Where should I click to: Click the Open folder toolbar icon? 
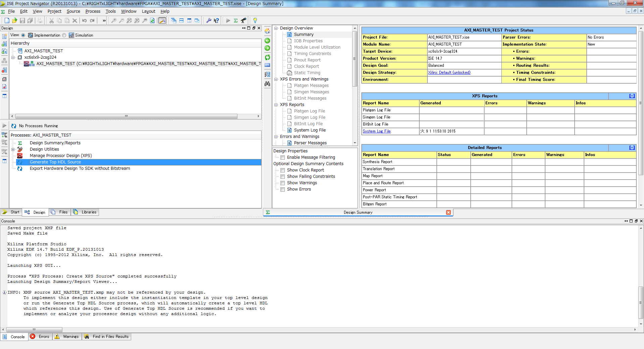(14, 20)
